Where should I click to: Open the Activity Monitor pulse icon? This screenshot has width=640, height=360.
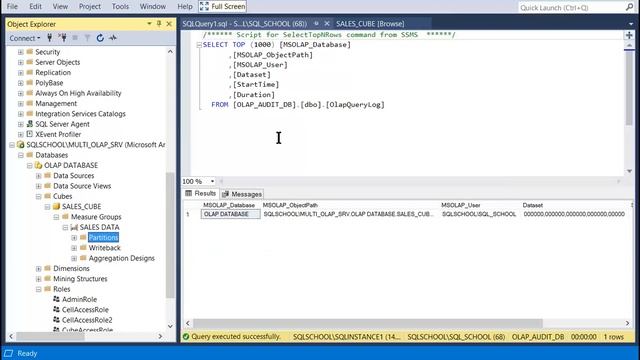click(x=113, y=38)
